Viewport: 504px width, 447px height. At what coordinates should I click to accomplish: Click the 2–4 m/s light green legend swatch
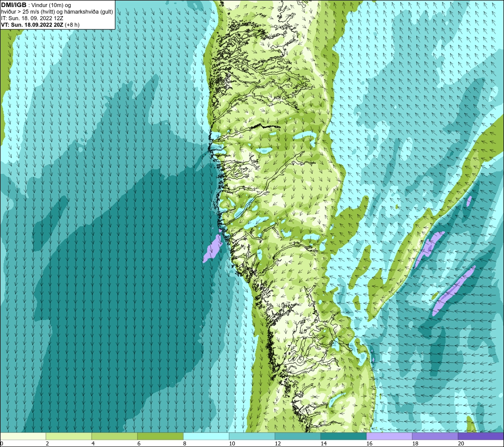(x=69, y=436)
